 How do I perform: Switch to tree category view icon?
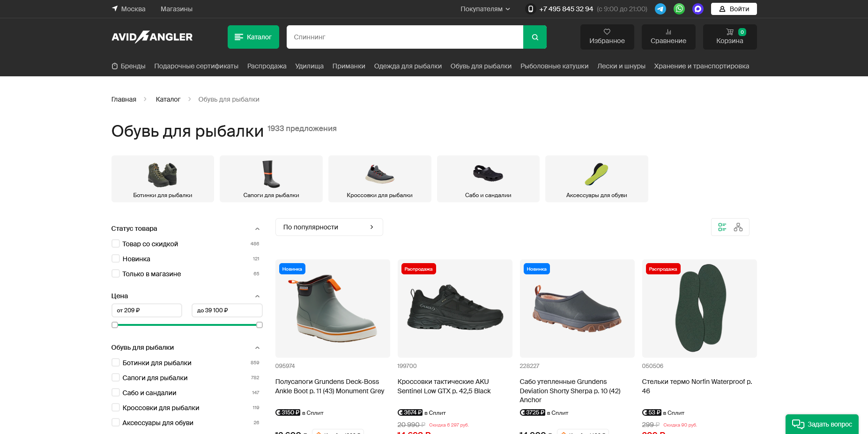click(738, 227)
